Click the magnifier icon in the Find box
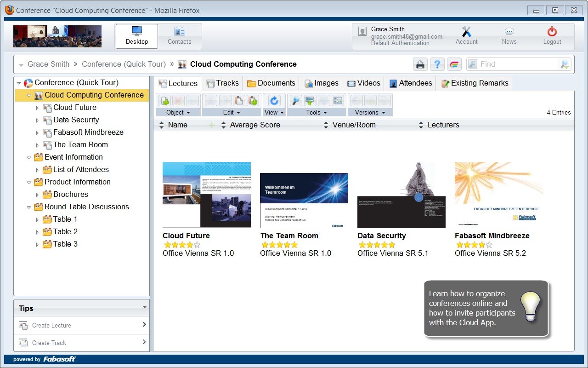This screenshot has height=368, width=588. (564, 64)
